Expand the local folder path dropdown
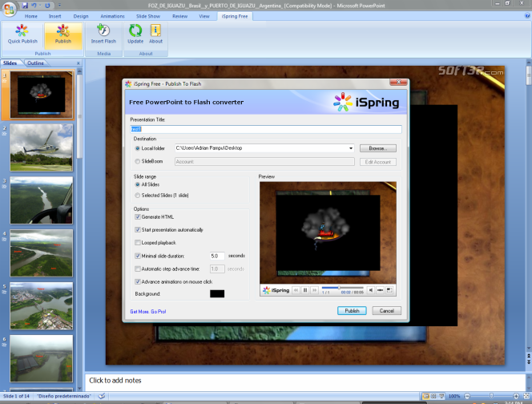 pyautogui.click(x=351, y=148)
